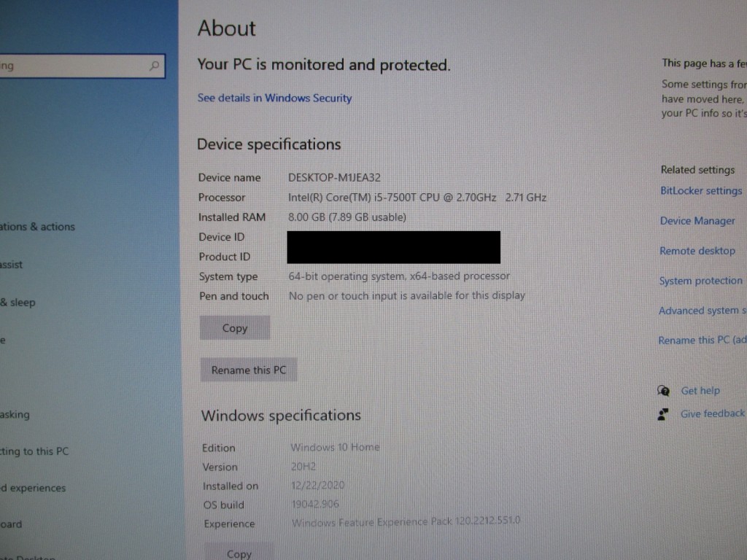
Task: Open Advanced system settings link
Action: 703,311
